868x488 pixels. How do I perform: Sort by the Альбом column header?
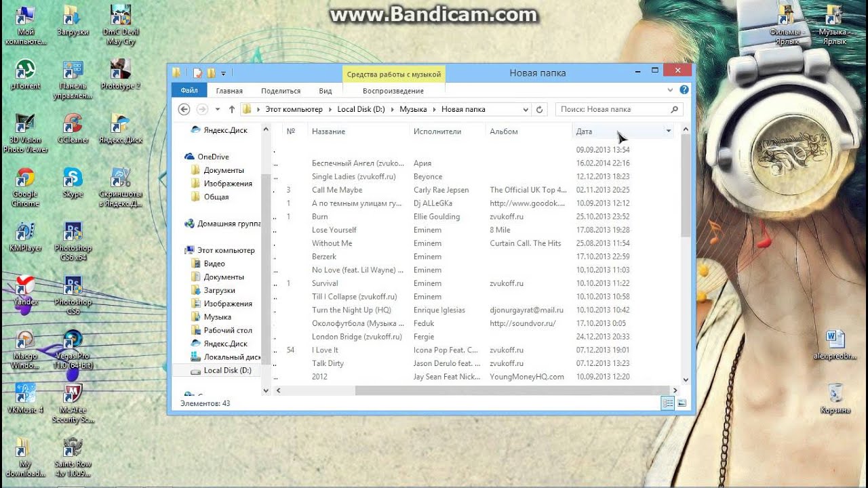coord(528,131)
